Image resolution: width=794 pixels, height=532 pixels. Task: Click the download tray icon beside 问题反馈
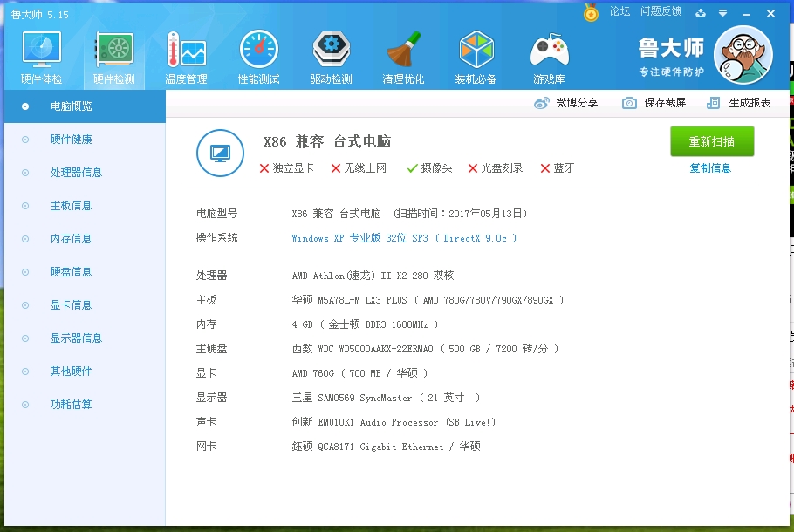(701, 13)
